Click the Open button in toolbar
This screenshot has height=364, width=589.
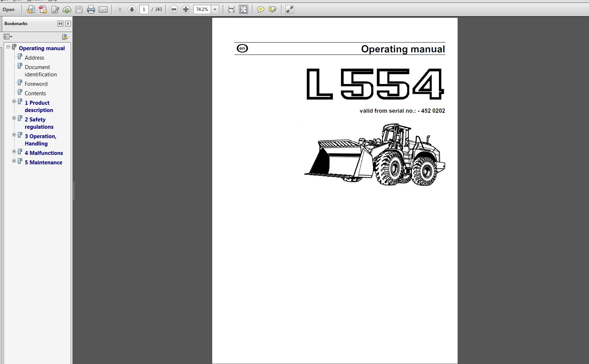tap(9, 9)
